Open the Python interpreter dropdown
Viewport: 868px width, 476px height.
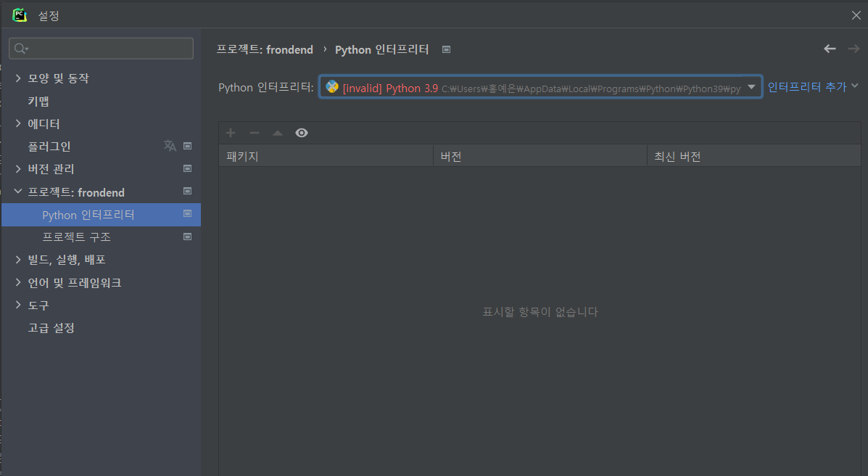coord(540,87)
